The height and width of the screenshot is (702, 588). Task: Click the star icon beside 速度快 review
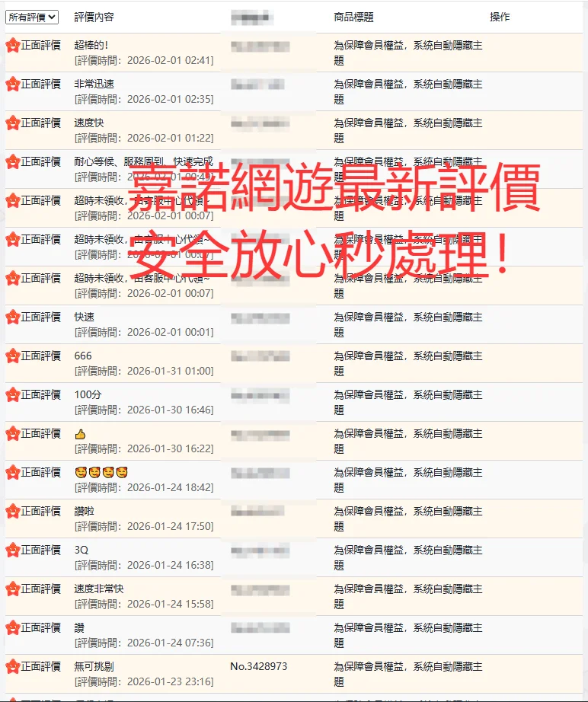tap(13, 123)
